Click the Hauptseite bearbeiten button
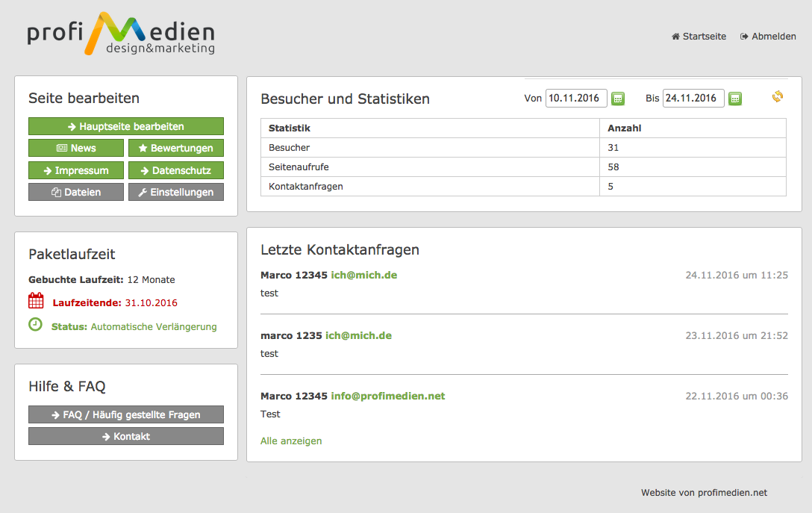This screenshot has height=513, width=812. click(x=126, y=126)
